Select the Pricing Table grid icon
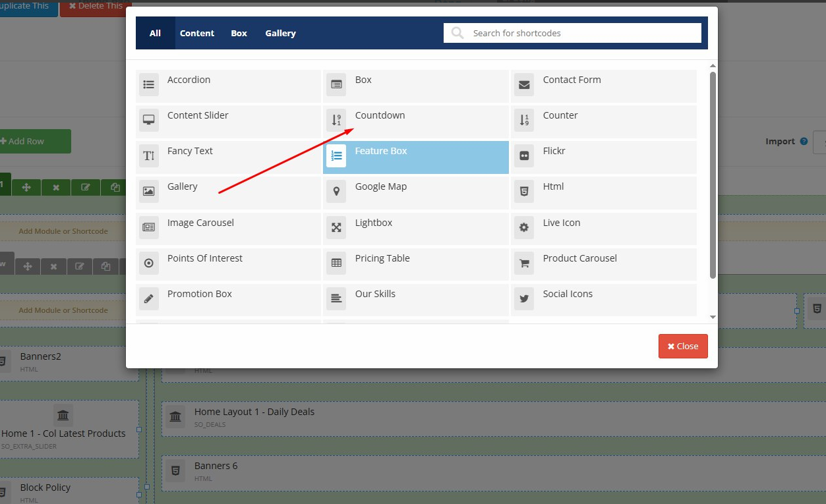 pyautogui.click(x=336, y=263)
